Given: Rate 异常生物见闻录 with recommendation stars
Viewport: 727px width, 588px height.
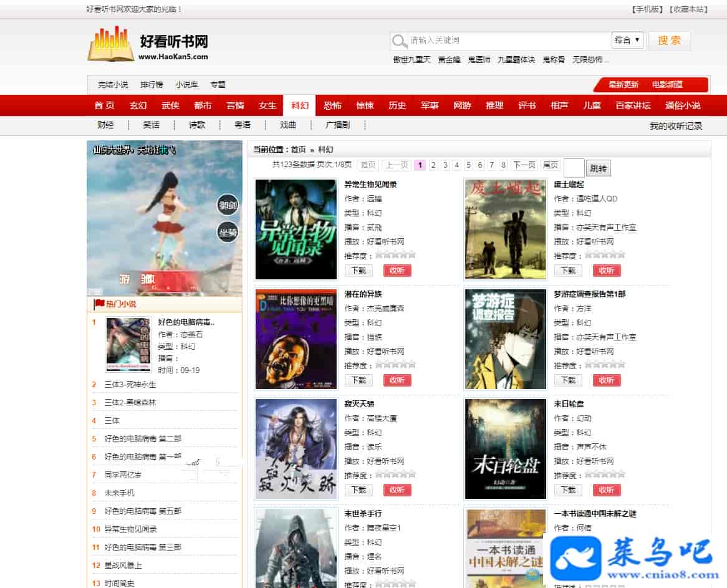Looking at the screenshot, I should click(x=395, y=255).
